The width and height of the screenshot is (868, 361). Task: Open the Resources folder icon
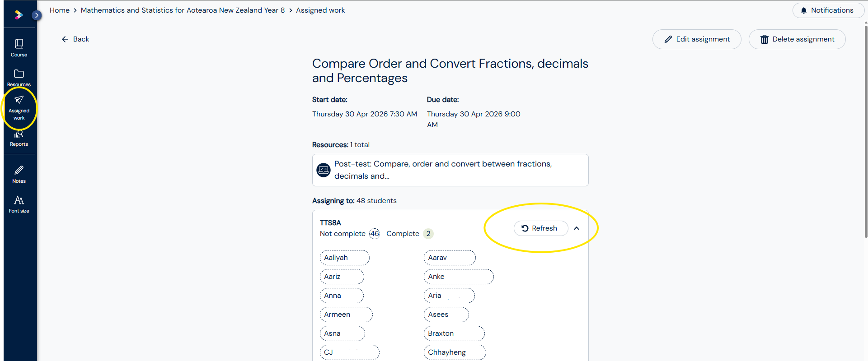point(19,78)
